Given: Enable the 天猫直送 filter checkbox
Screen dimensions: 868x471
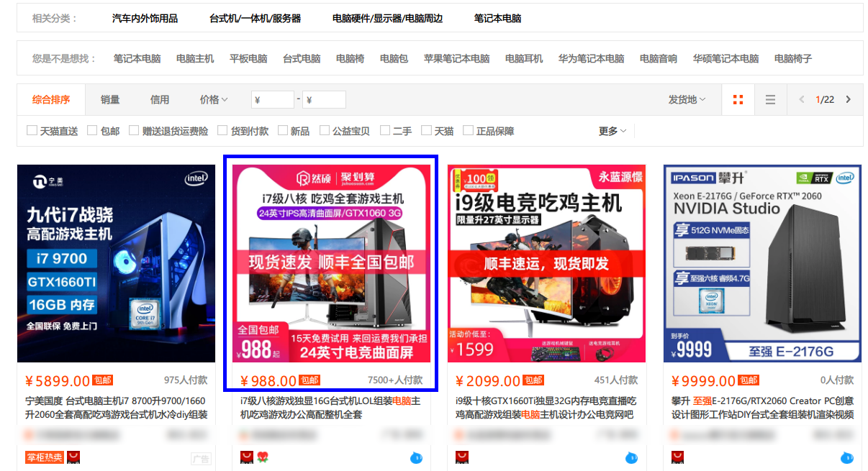Looking at the screenshot, I should 32,130.
